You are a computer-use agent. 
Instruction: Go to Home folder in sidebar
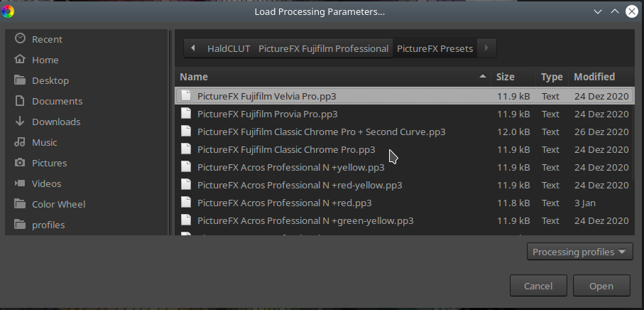pos(45,60)
